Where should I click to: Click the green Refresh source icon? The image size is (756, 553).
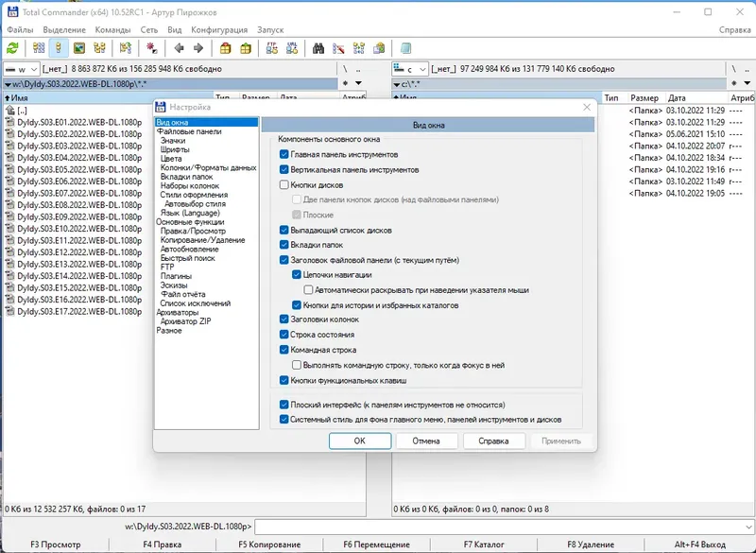[12, 48]
